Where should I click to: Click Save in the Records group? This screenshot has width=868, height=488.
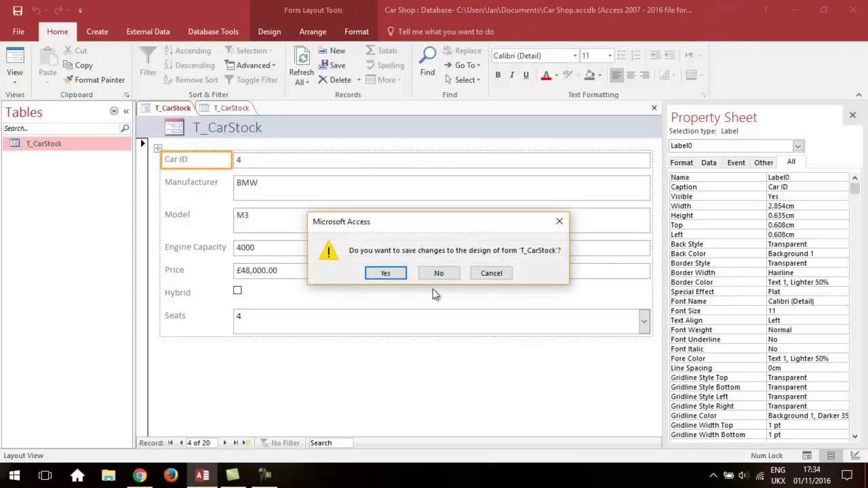tap(332, 65)
